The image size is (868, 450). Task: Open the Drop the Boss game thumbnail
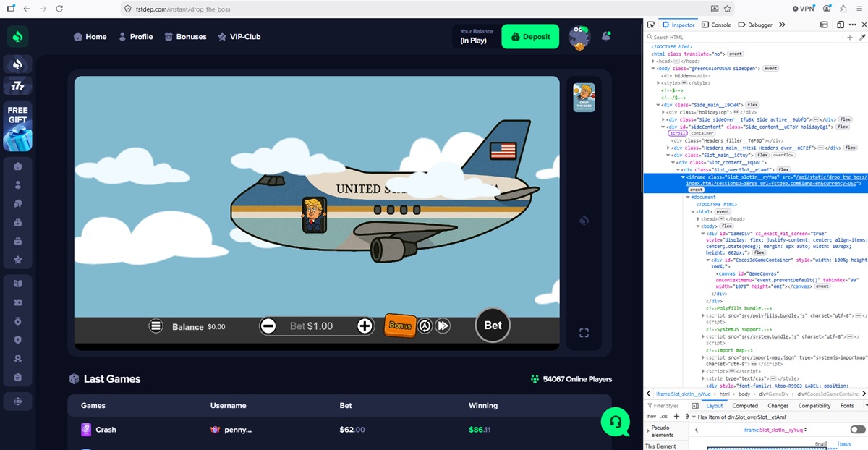(x=584, y=97)
